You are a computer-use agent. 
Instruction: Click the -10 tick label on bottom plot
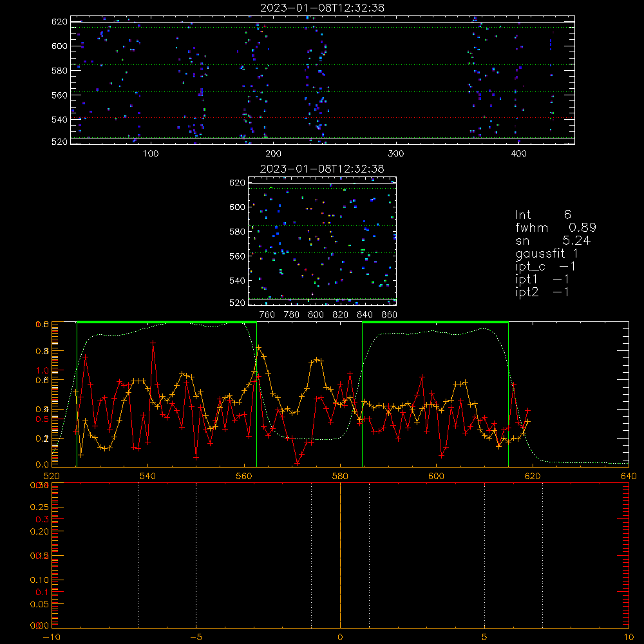click(x=52, y=637)
